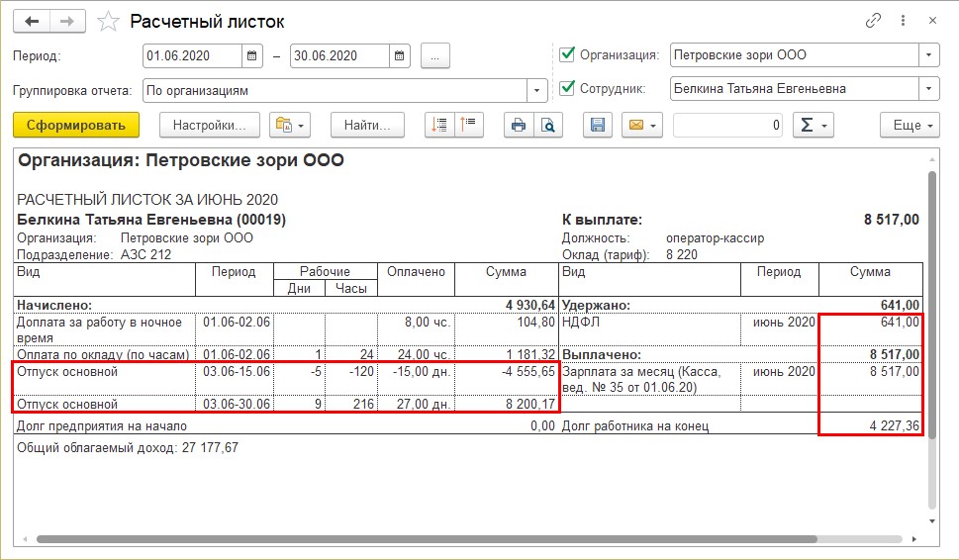This screenshot has height=560, width=959.
Task: Click the Петровские зори ООО organization field
Action: pyautogui.click(x=795, y=55)
